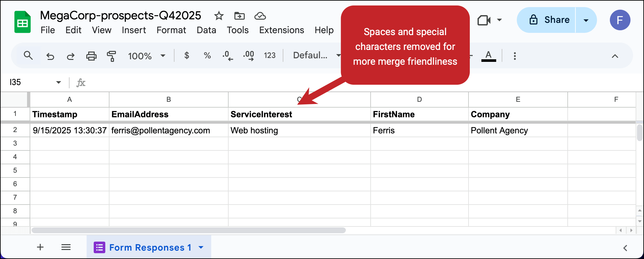Select the cell with ferris@pollentagency.com
Screen dimensions: 644x259
[169, 130]
